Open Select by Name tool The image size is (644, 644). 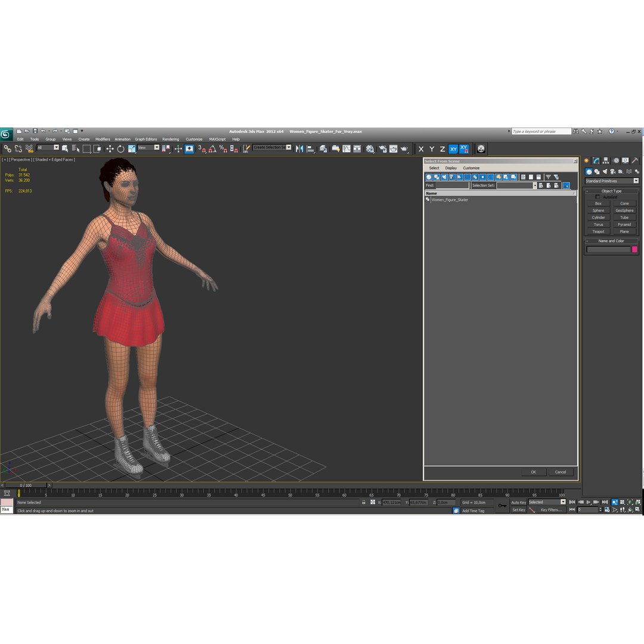point(76,148)
